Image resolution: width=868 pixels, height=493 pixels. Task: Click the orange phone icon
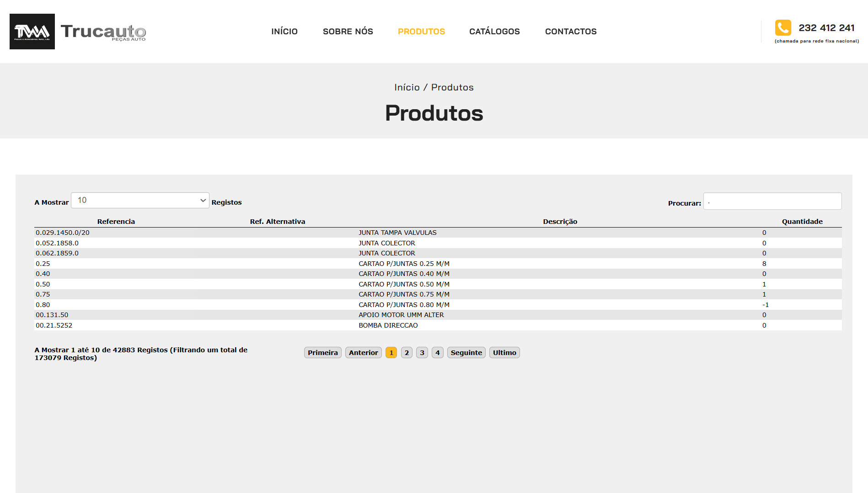tap(782, 28)
